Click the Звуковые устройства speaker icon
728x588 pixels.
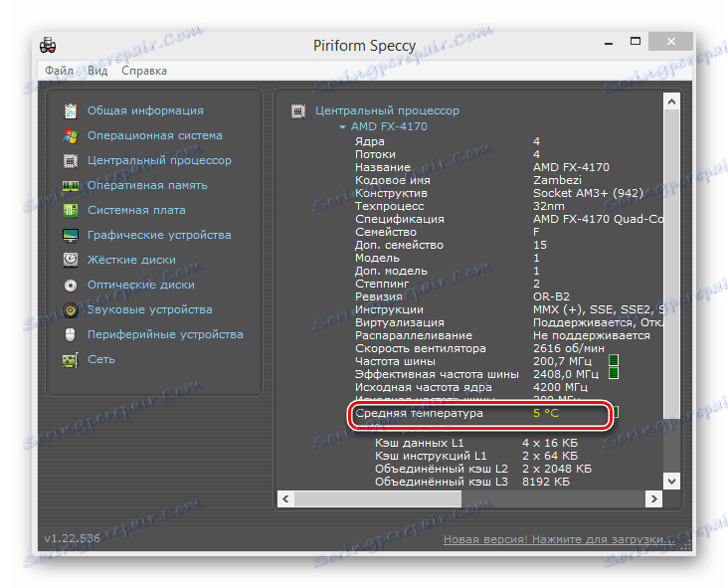click(x=71, y=309)
